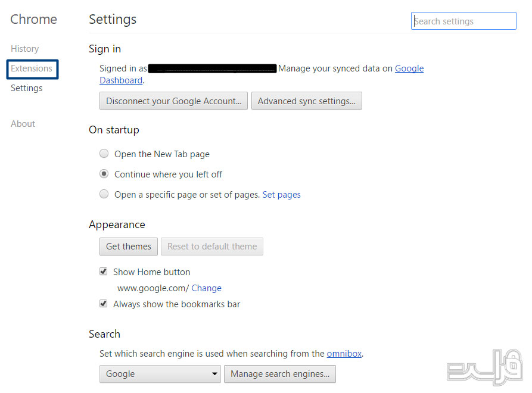Click the Sign in section heading

(x=105, y=49)
